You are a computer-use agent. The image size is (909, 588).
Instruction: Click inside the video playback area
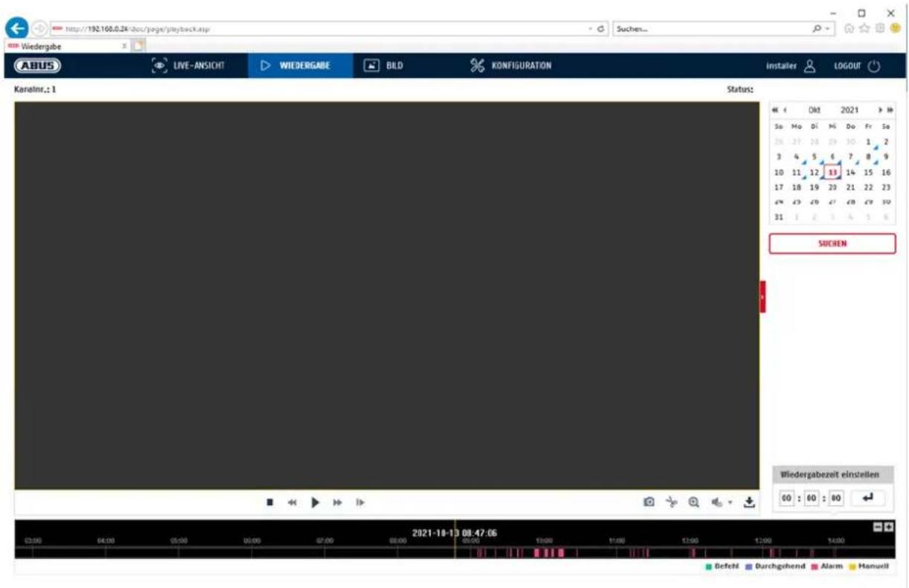click(386, 295)
